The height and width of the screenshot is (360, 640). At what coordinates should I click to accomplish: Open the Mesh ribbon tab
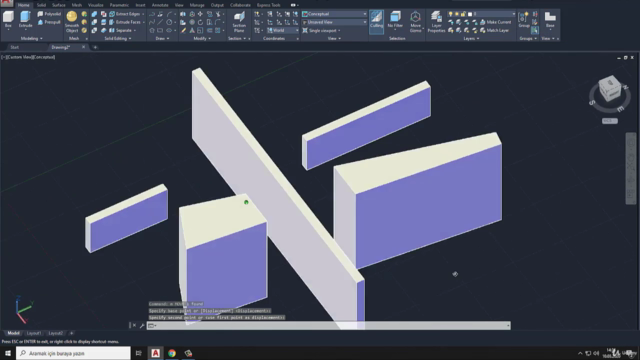[x=77, y=5]
